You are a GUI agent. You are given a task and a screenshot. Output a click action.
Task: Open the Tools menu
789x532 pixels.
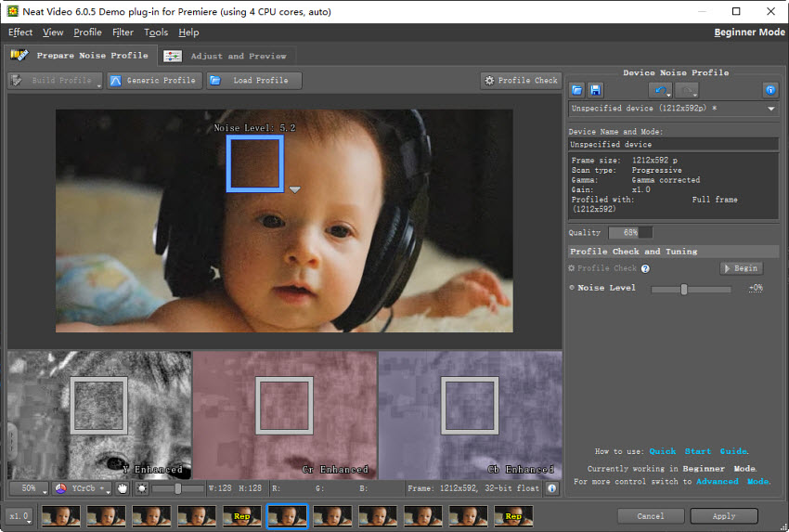tap(156, 32)
